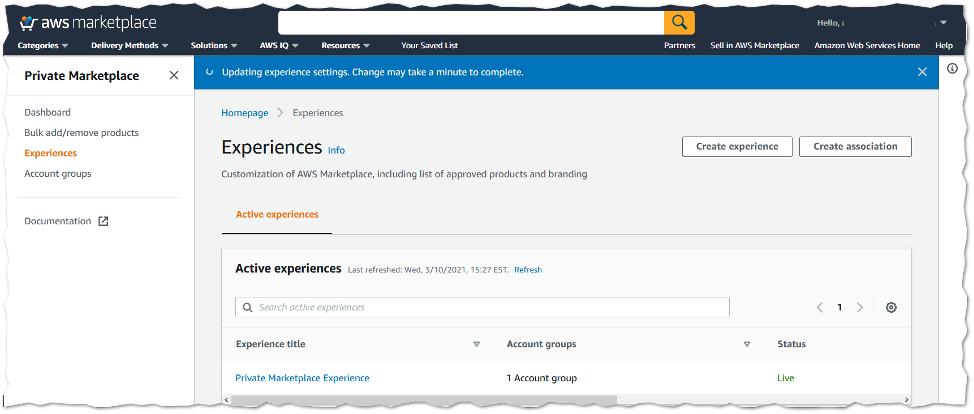The image size is (974, 414).
Task: Select the Active experiences tab
Action: (x=277, y=214)
